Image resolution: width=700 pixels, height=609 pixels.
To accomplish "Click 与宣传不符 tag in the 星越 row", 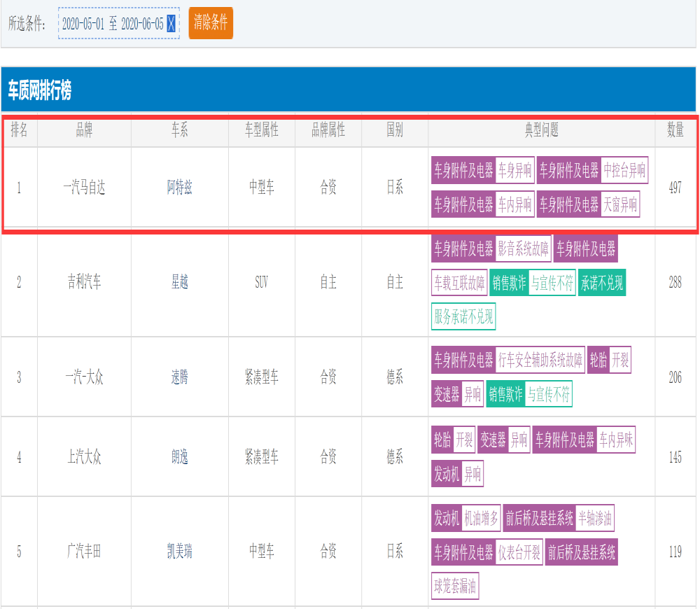I will coord(552,283).
